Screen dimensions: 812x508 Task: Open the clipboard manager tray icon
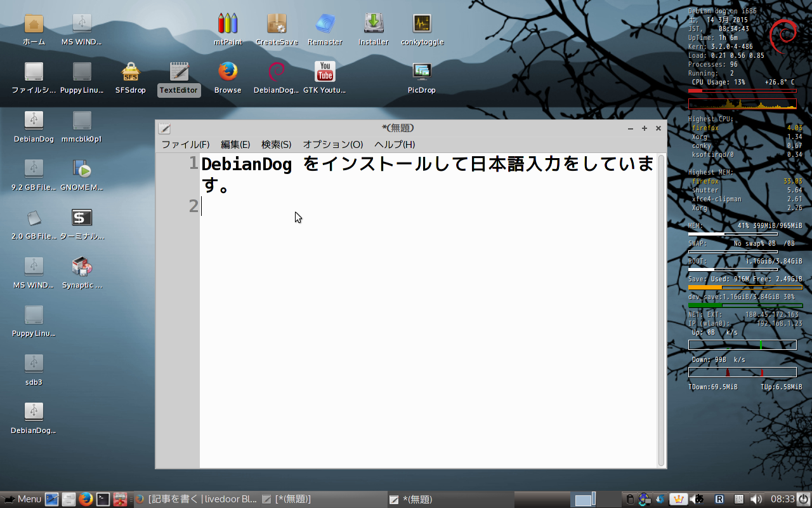pos(631,499)
